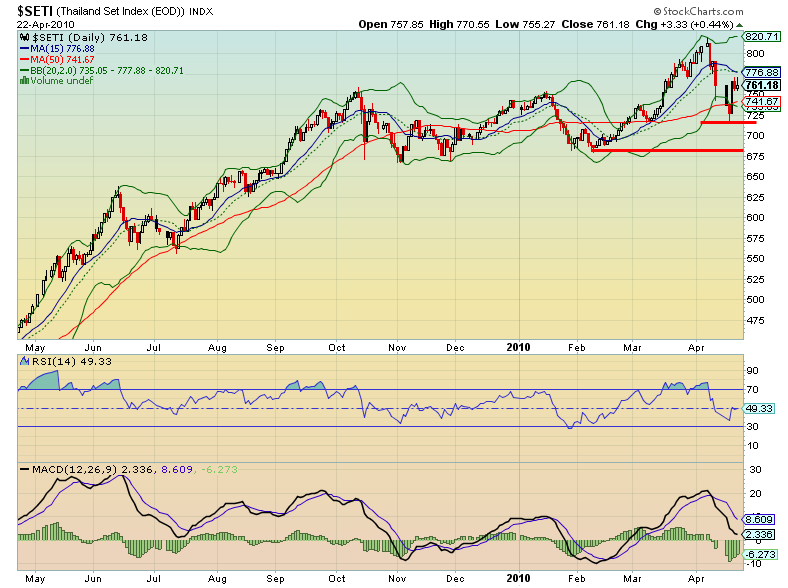This screenshot has width=788, height=588.
Task: Click the blue 8.609 signal value in header
Action: click(x=177, y=469)
